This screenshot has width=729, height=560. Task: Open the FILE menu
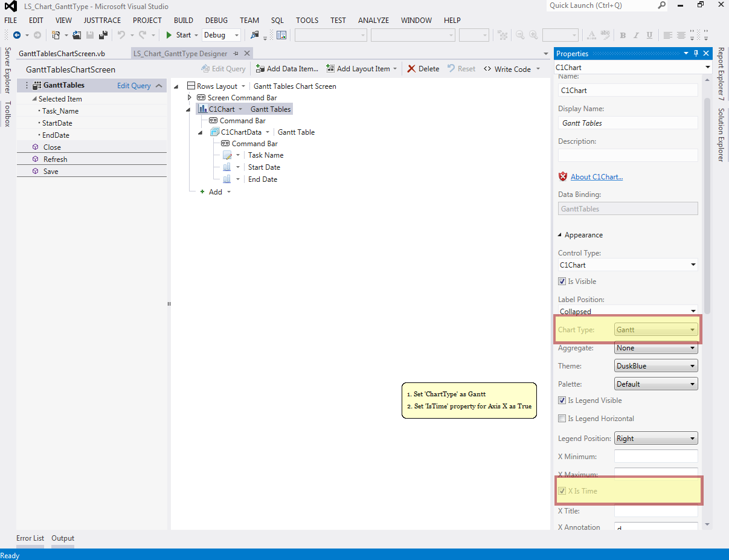11,21
